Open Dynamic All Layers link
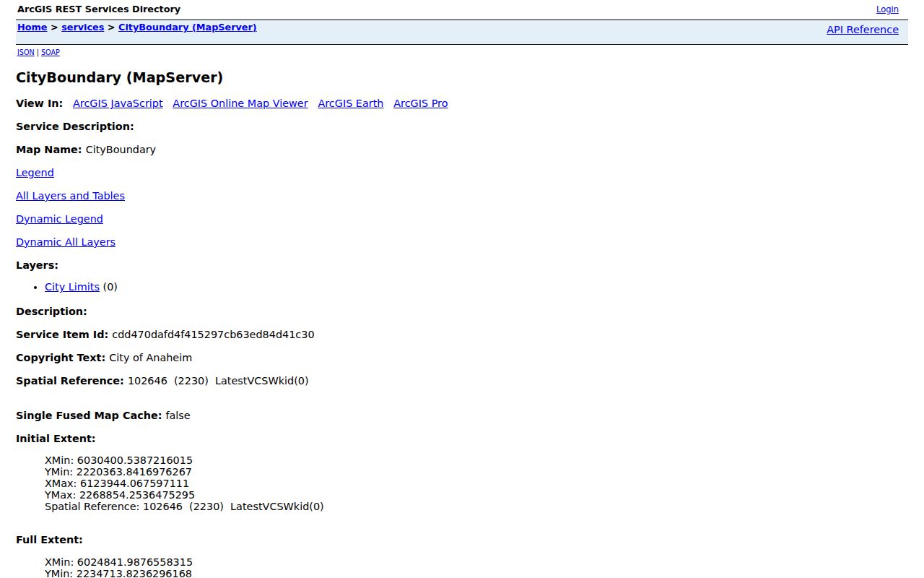This screenshot has height=578, width=924. 66,242
